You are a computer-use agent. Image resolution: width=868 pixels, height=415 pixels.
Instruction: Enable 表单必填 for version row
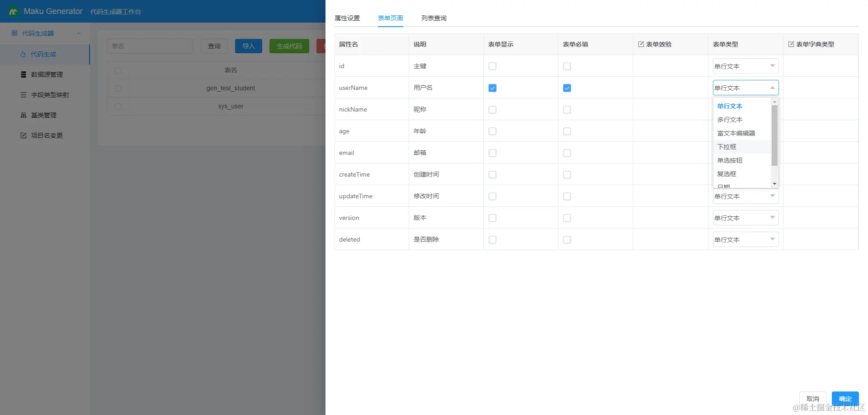point(567,218)
